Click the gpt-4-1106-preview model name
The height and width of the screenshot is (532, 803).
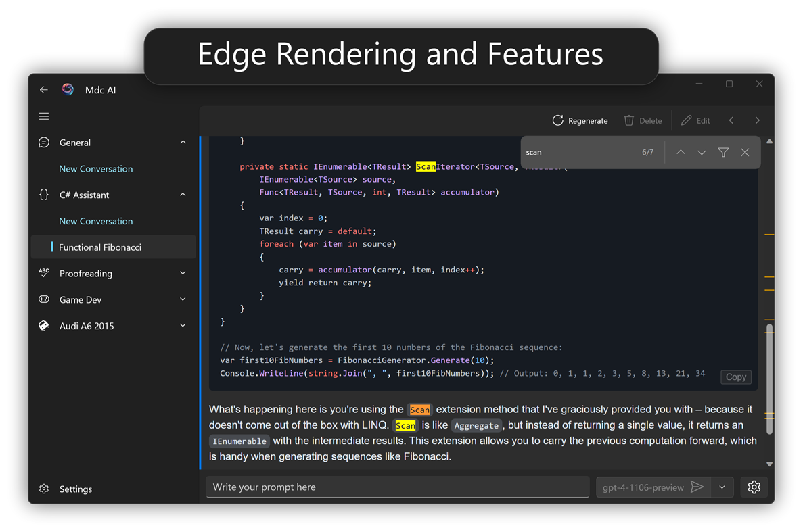point(643,487)
